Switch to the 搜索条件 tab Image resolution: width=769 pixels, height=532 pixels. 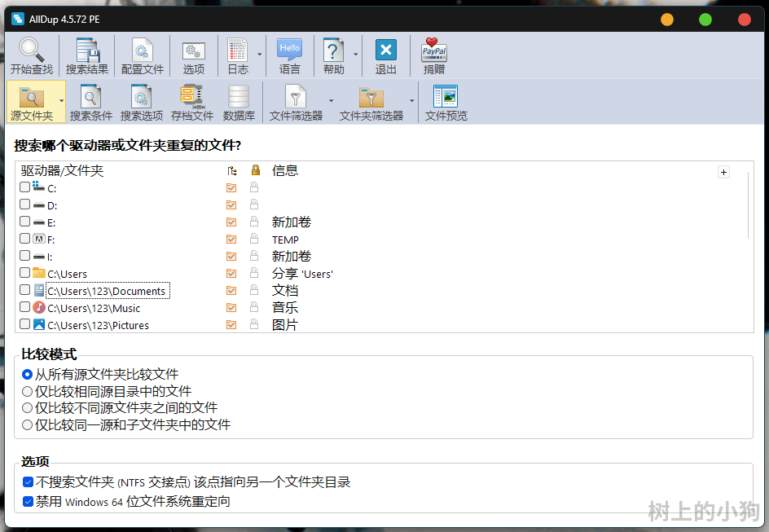[91, 103]
